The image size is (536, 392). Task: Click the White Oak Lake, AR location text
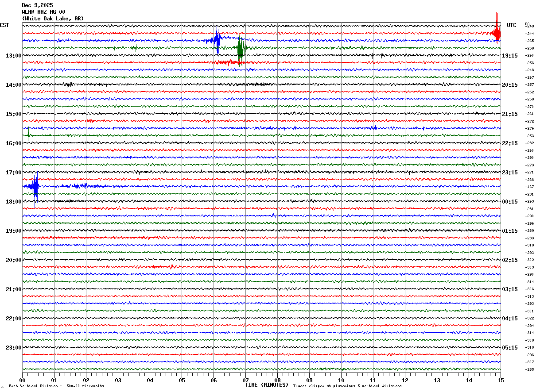(52, 19)
